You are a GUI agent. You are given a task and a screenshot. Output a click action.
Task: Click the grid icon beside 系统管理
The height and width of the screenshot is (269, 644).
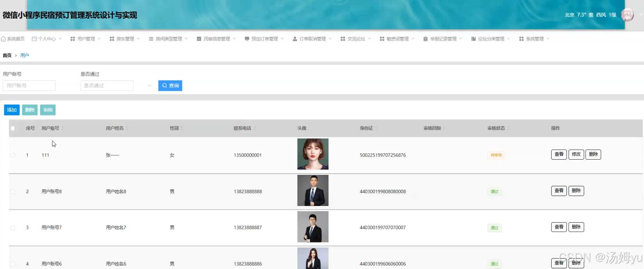(521, 39)
